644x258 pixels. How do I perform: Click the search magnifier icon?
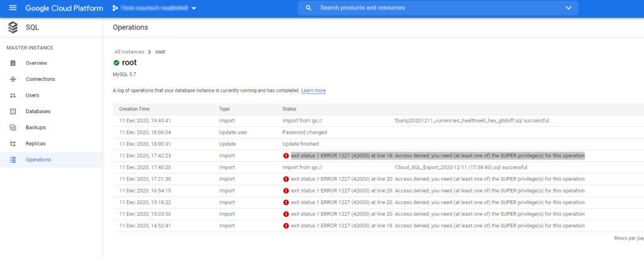pyautogui.click(x=309, y=8)
